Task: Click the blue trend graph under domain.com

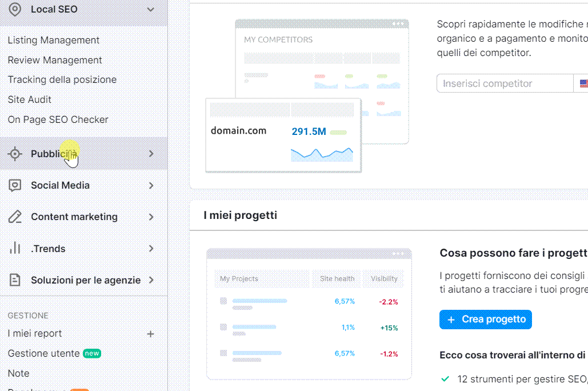Action: pos(322,153)
